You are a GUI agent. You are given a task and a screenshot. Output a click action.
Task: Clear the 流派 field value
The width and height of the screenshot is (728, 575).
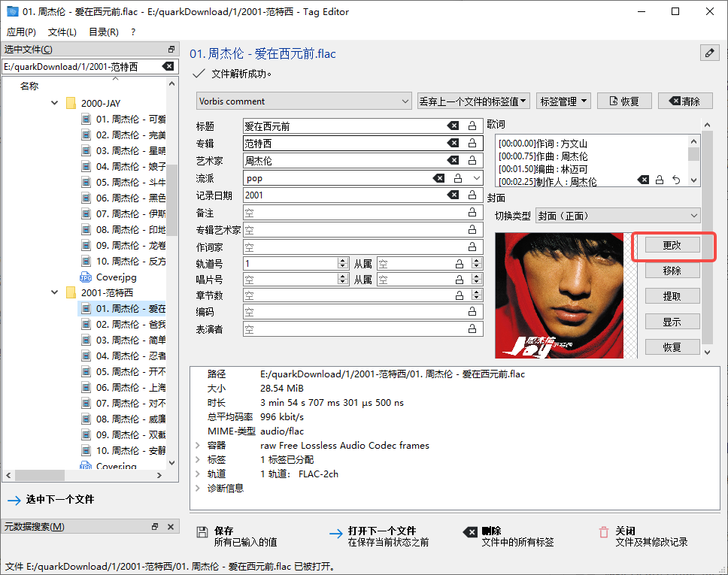coord(438,178)
